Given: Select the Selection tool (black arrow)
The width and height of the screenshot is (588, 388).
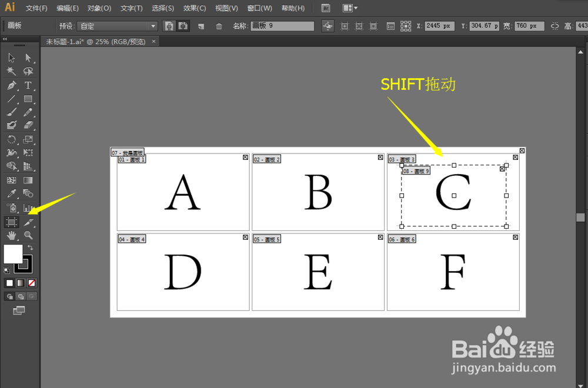Looking at the screenshot, I should pyautogui.click(x=11, y=58).
